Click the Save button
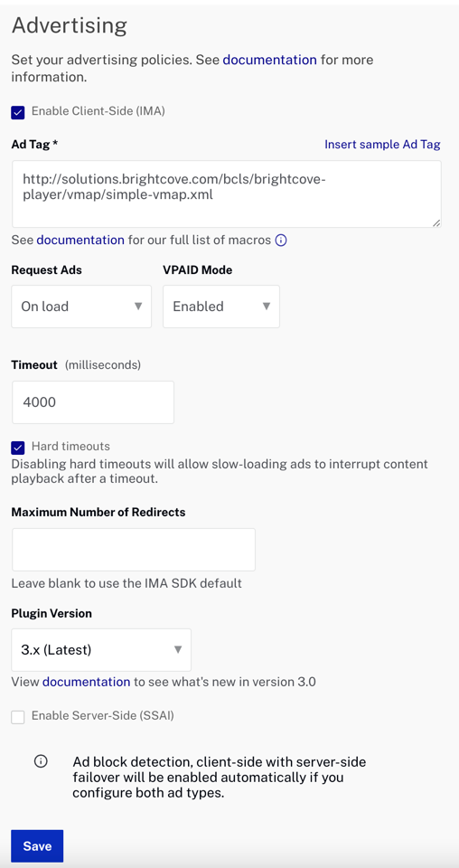The width and height of the screenshot is (459, 868). pos(38,846)
